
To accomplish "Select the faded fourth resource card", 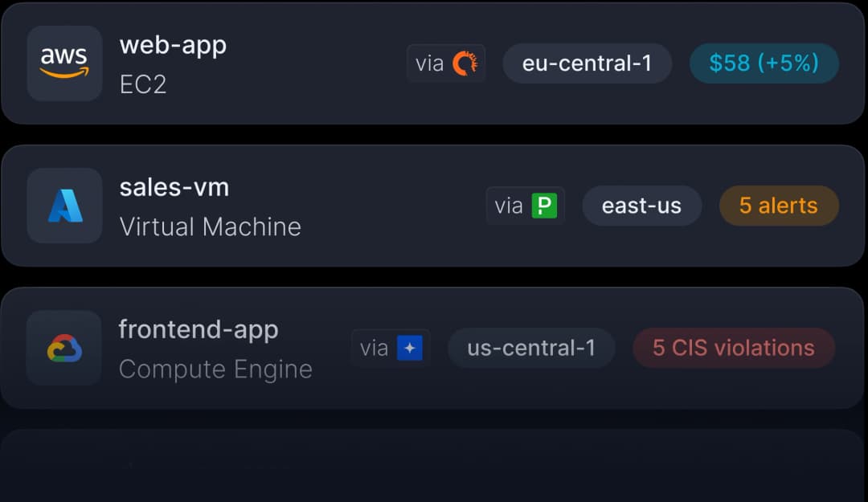I will point(432,465).
